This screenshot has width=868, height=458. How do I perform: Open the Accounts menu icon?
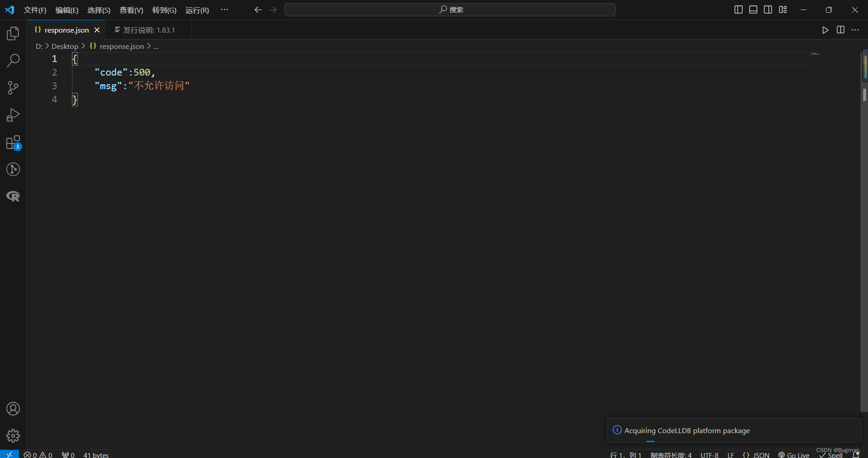[x=13, y=409]
